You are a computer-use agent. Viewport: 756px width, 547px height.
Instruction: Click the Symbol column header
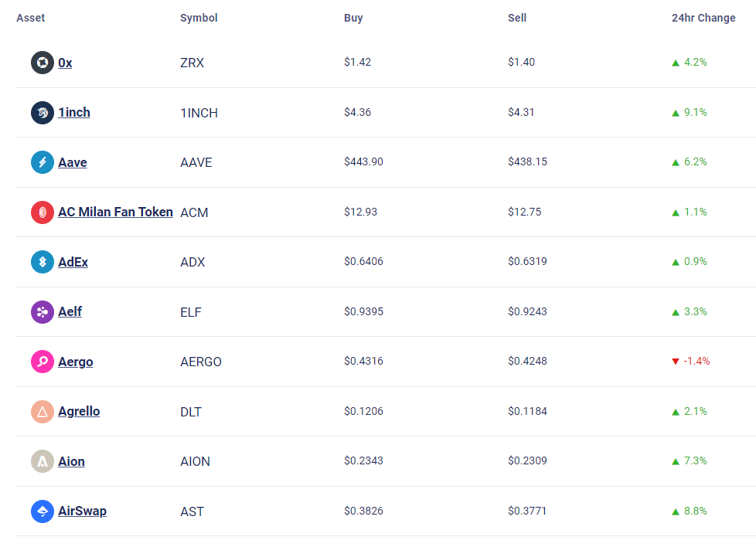click(x=199, y=18)
